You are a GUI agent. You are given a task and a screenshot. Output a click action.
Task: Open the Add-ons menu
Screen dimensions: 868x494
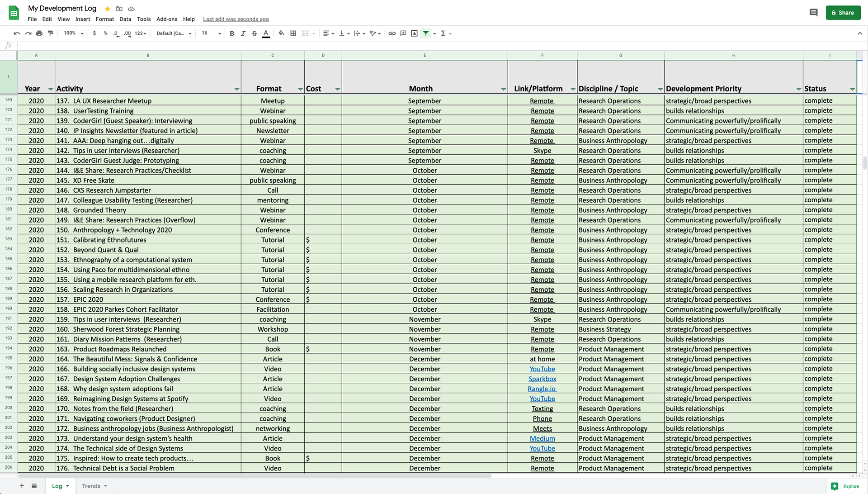[x=167, y=19]
